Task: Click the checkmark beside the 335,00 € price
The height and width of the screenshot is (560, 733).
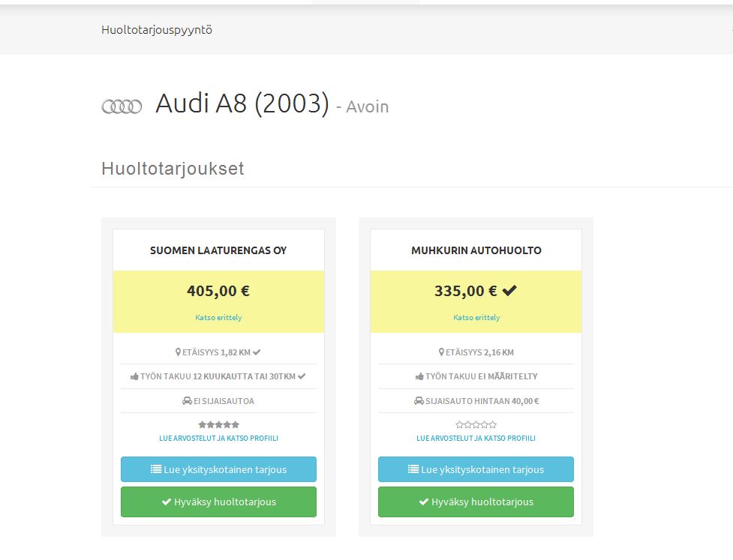Action: [x=509, y=291]
